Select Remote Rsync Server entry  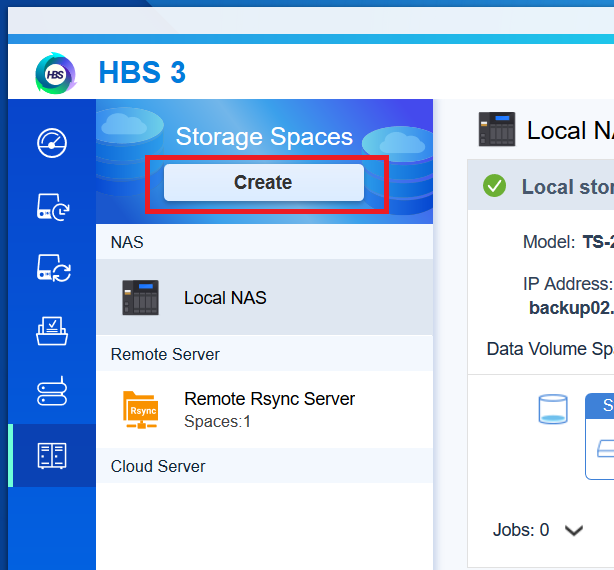click(x=264, y=409)
